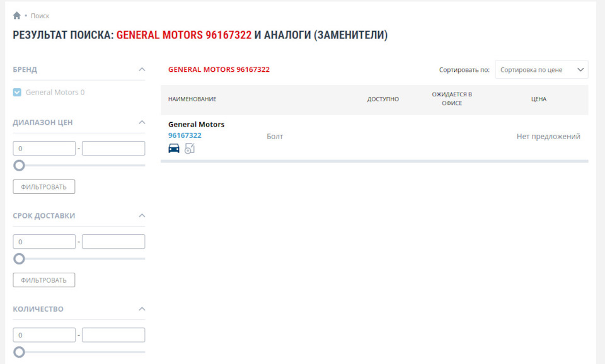Click the delivery time slider handle

coord(19,259)
